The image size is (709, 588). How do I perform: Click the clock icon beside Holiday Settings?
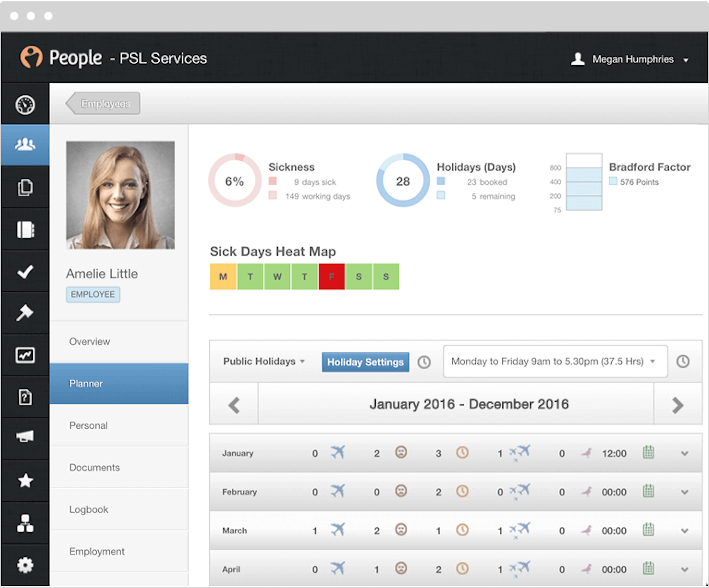click(x=424, y=362)
